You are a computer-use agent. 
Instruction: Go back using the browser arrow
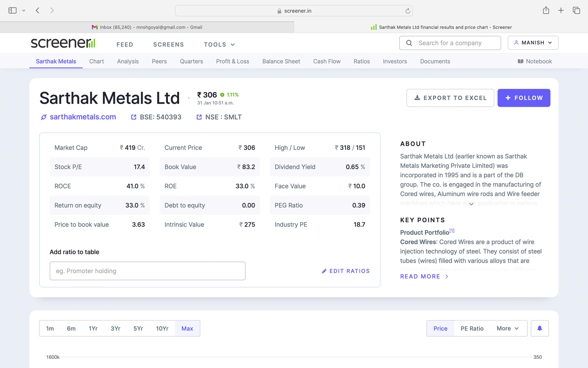pos(37,11)
